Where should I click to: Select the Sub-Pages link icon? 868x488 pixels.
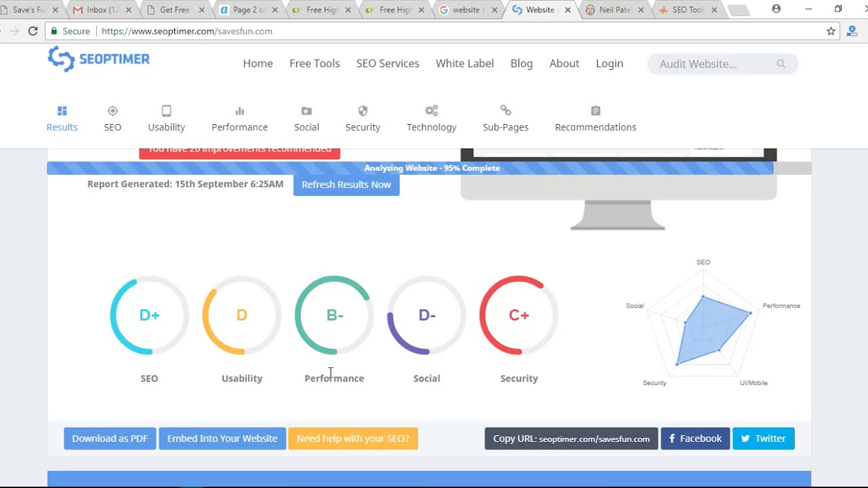tap(506, 110)
